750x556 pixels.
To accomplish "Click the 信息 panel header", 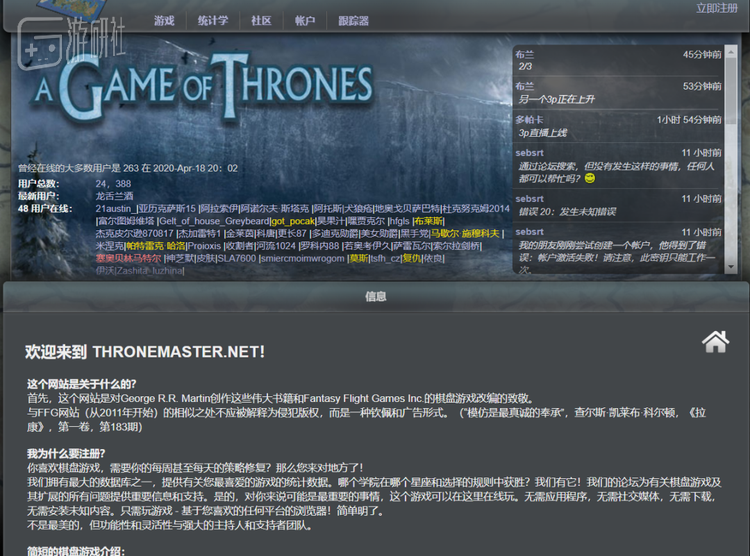I will coord(375,297).
